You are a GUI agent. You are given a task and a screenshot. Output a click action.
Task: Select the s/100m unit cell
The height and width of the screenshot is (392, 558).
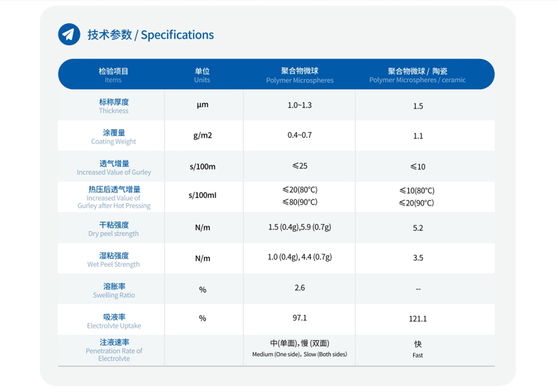click(203, 166)
